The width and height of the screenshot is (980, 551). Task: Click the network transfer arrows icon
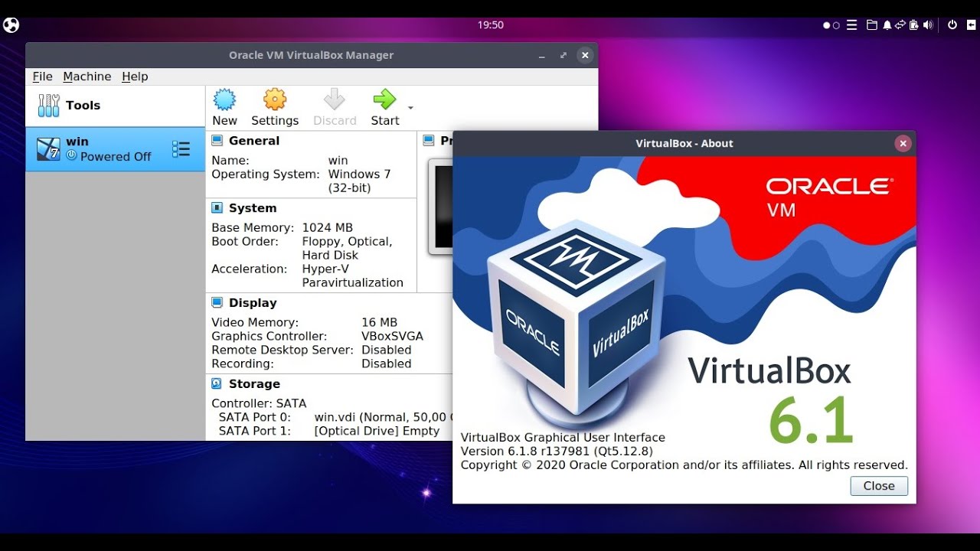[x=900, y=25]
